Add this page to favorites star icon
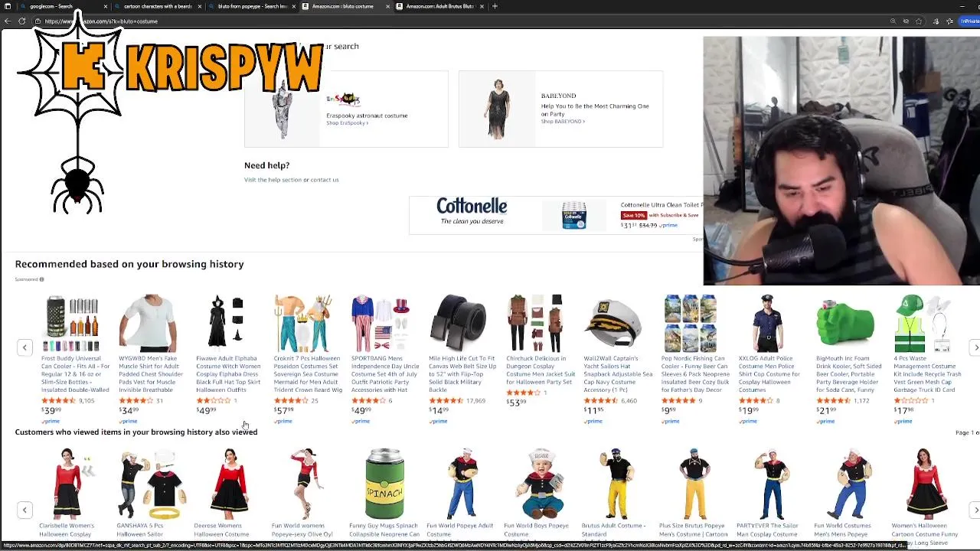 pyautogui.click(x=919, y=21)
